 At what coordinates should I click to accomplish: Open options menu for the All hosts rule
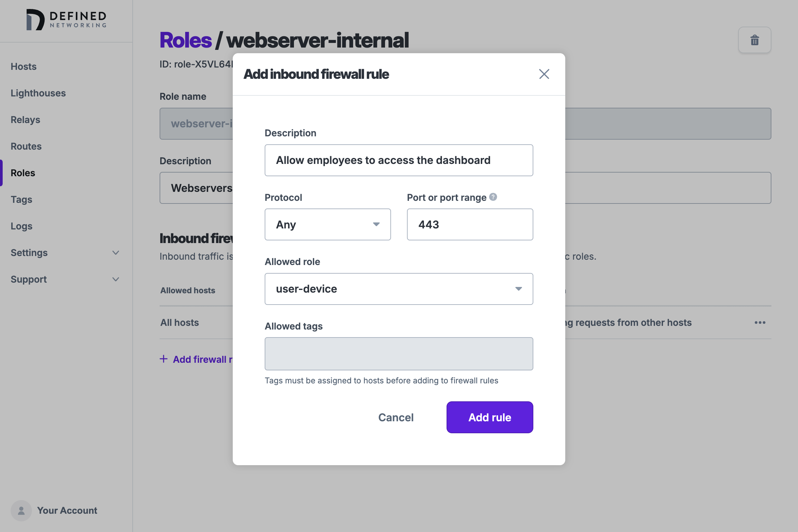pos(760,322)
